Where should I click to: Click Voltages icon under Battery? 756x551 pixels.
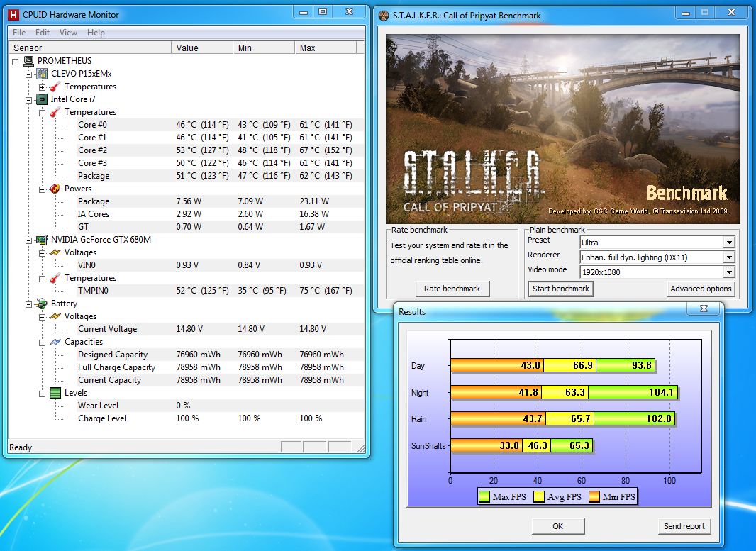point(55,316)
